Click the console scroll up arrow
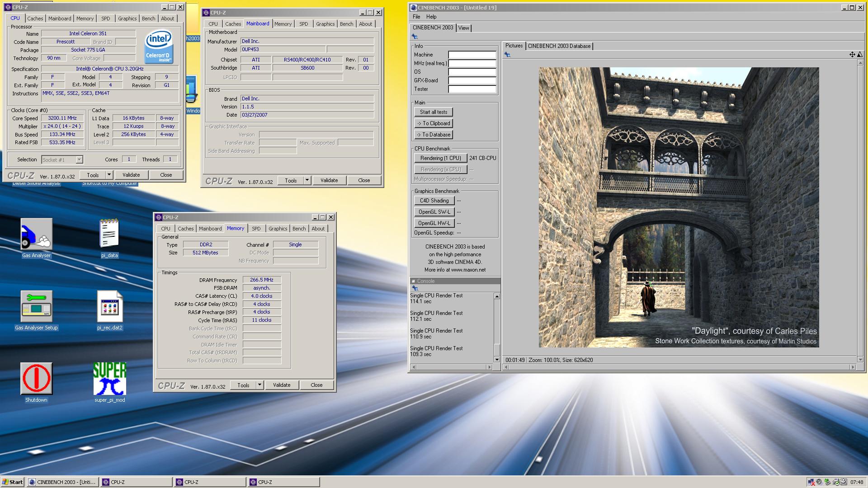The width and height of the screenshot is (868, 488). (497, 296)
